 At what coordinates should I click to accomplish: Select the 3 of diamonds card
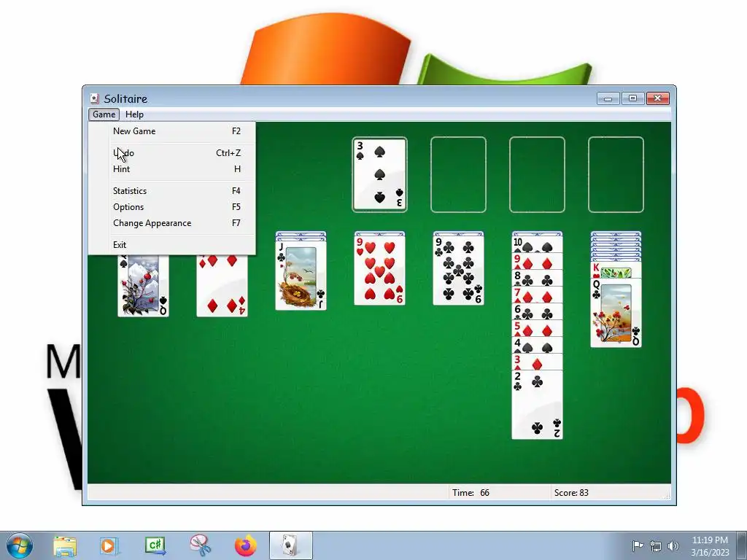537,362
